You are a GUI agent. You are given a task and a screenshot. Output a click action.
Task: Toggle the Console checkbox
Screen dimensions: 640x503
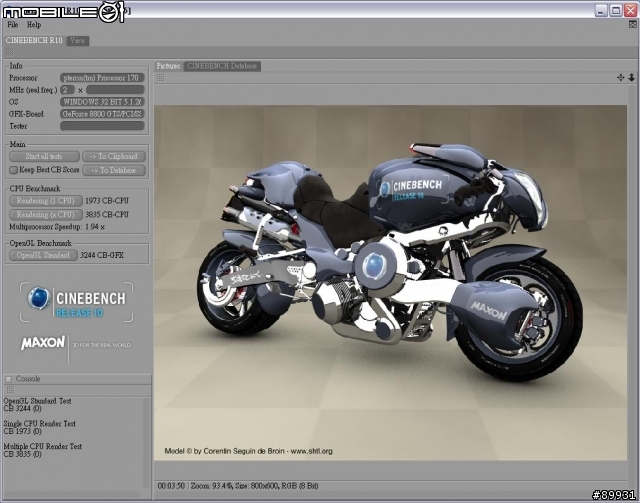click(9, 379)
